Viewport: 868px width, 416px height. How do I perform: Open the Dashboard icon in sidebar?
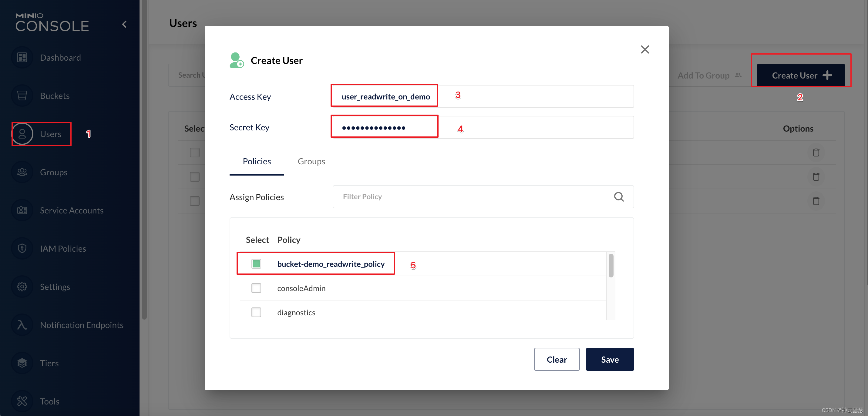[22, 58]
